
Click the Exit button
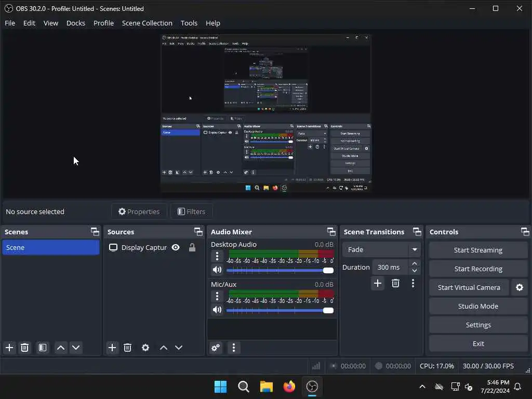point(478,344)
